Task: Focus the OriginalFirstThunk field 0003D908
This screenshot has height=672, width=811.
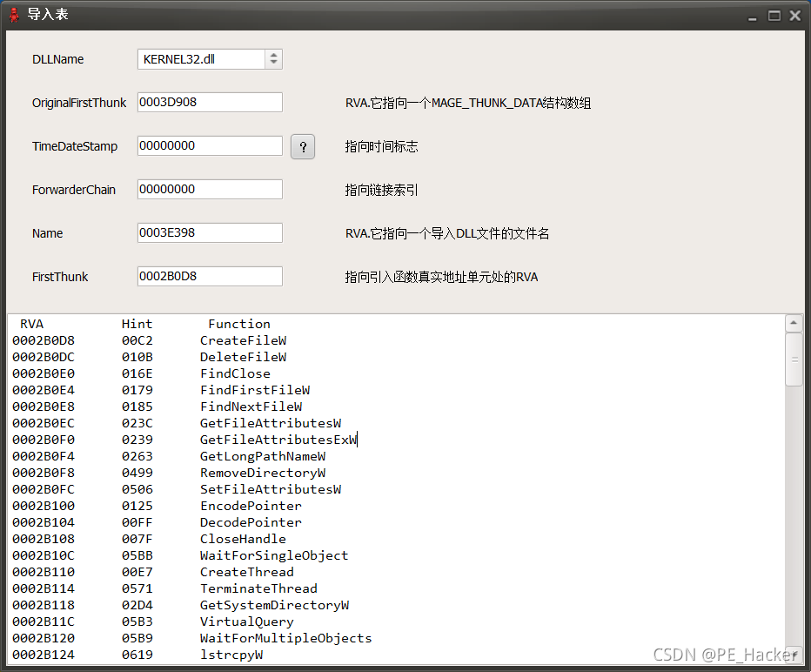Action: pos(210,103)
